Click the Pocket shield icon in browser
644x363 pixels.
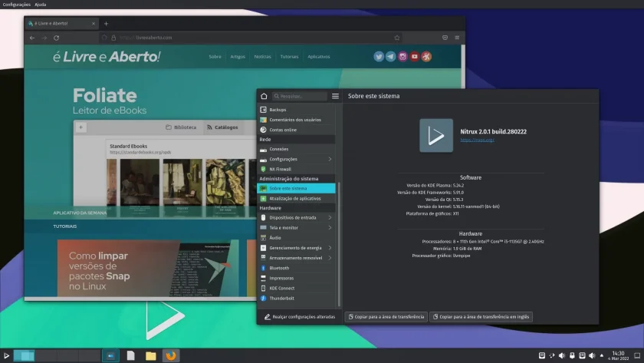445,38
